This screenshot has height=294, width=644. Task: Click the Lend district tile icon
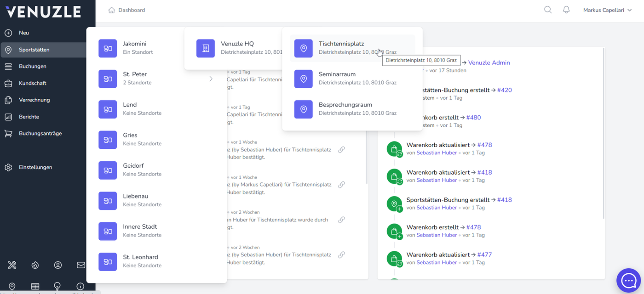click(108, 109)
